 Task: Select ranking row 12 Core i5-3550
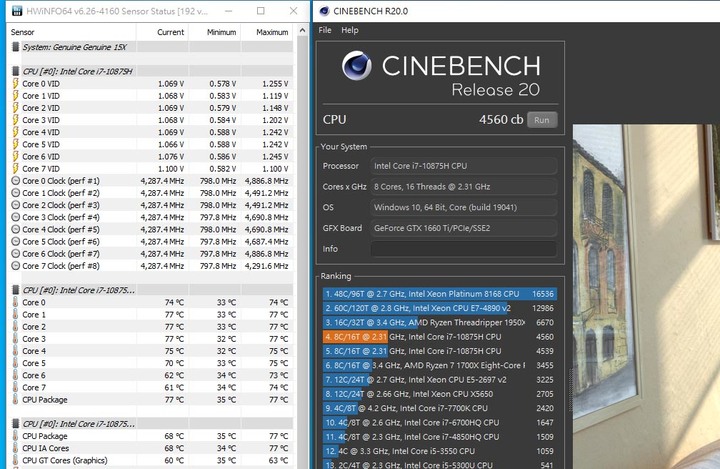point(439,451)
